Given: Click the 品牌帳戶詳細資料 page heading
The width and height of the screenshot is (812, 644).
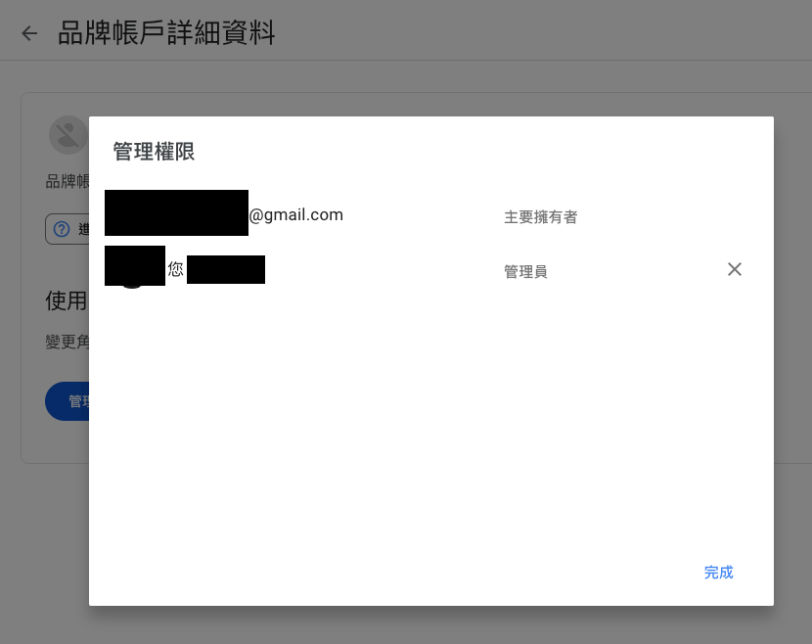Looking at the screenshot, I should click(166, 33).
